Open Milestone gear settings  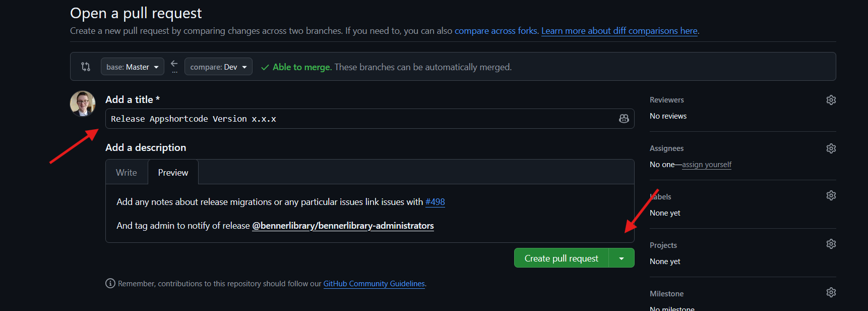[831, 292]
